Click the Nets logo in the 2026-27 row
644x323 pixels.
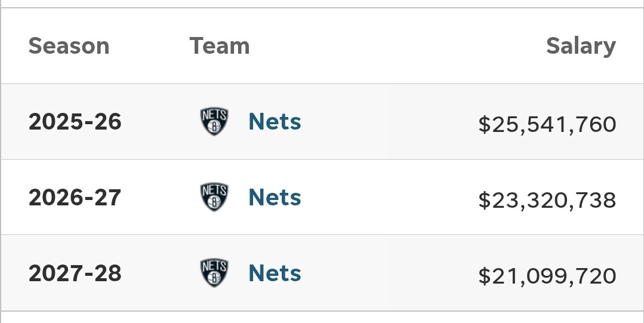(214, 197)
